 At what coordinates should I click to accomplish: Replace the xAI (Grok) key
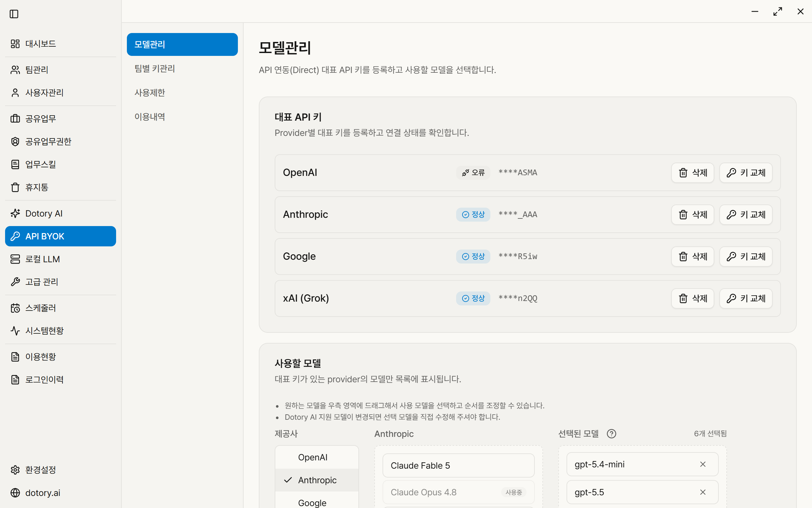click(x=746, y=298)
